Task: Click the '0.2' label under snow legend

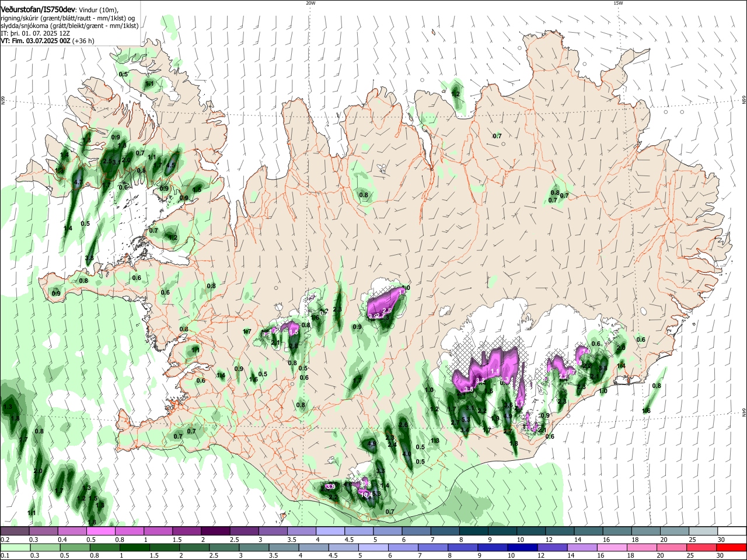Action: tap(5, 540)
